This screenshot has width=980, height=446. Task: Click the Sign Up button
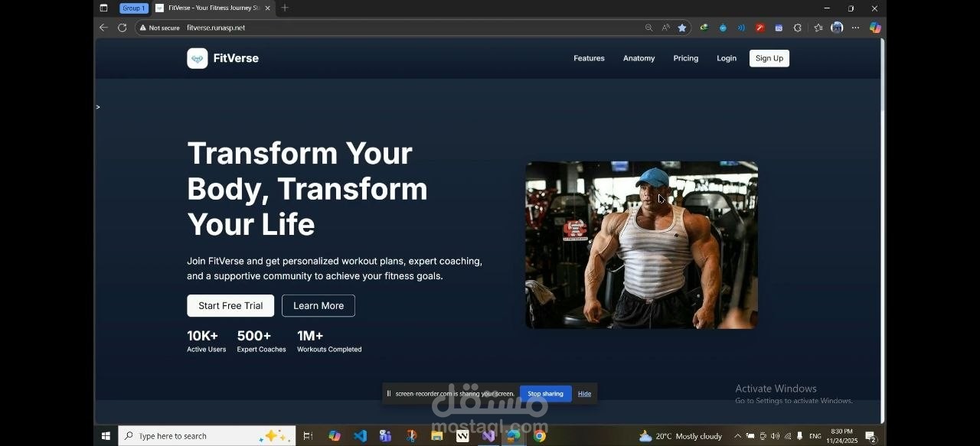tap(769, 58)
